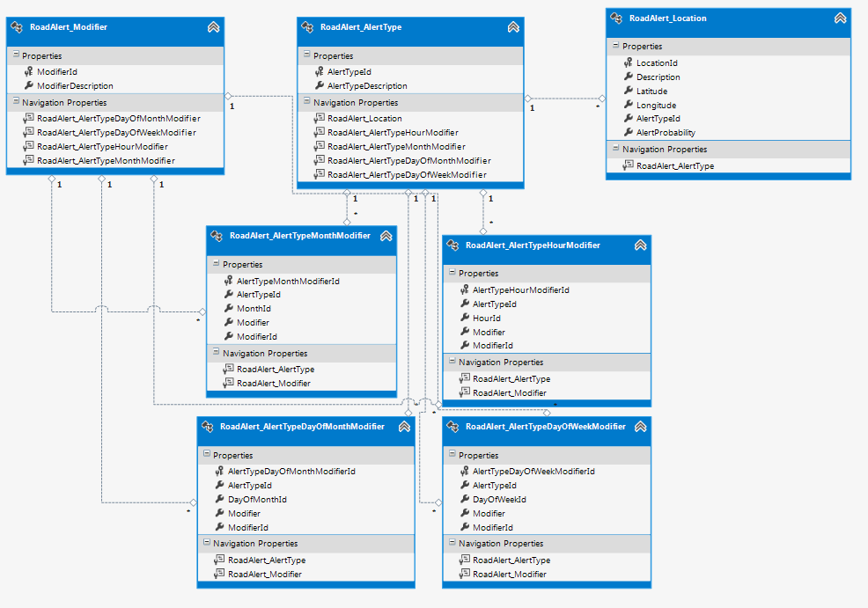
Task: Collapse the RoadAlert_Modifier entity with chevron
Action: [213, 27]
